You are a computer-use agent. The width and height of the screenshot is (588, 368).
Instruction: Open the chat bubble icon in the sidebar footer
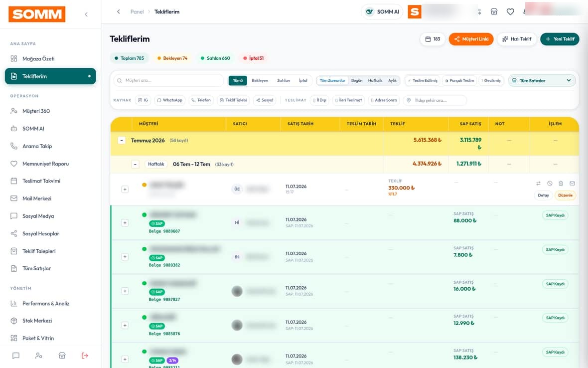16,356
